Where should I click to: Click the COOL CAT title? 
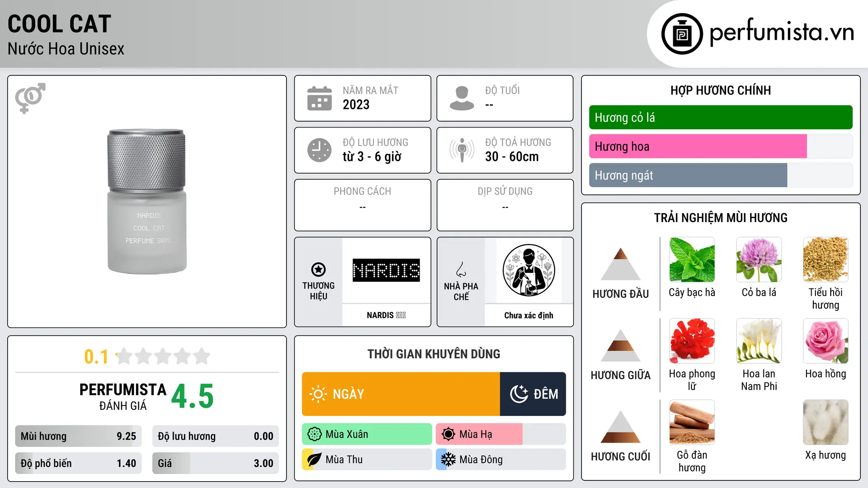(x=59, y=24)
